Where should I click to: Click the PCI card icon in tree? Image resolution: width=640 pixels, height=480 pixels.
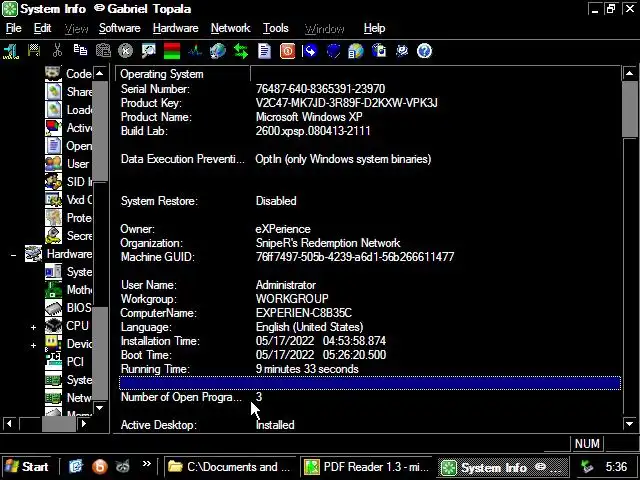53,362
